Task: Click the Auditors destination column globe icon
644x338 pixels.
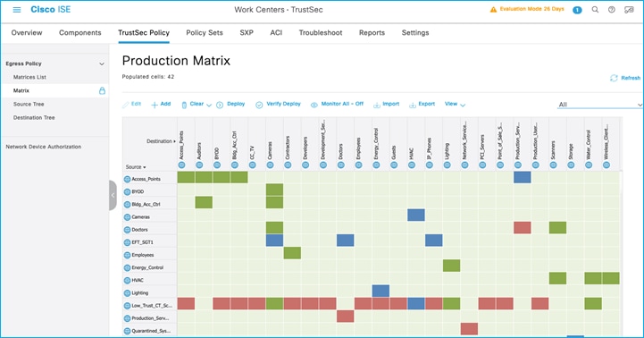Action: [x=199, y=165]
